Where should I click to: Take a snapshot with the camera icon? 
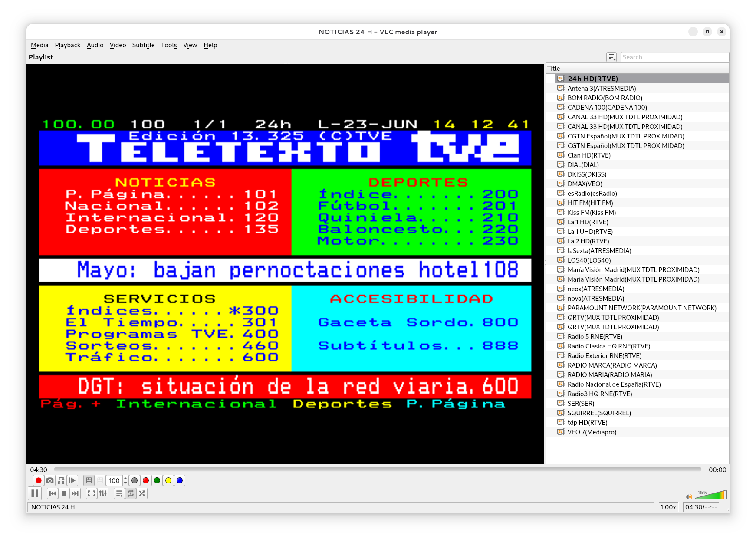50,480
